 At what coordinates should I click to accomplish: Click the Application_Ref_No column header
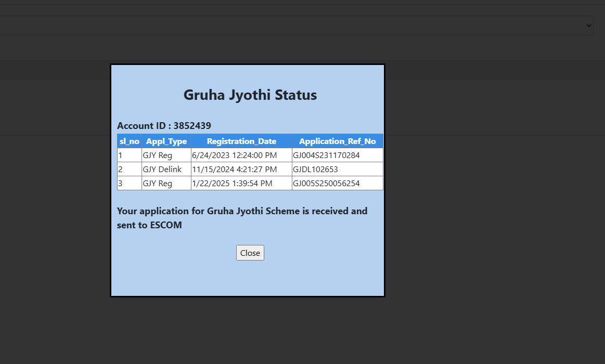coord(338,141)
